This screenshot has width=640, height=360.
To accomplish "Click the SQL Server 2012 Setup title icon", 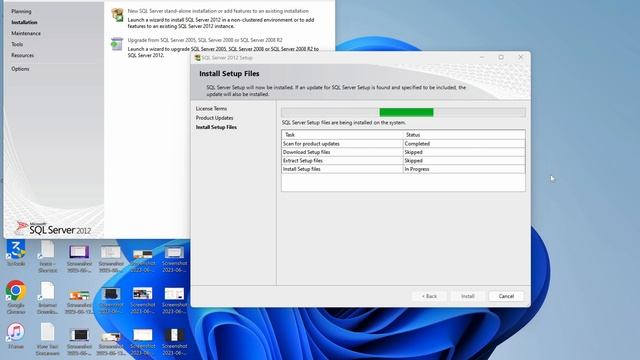I will (x=198, y=58).
